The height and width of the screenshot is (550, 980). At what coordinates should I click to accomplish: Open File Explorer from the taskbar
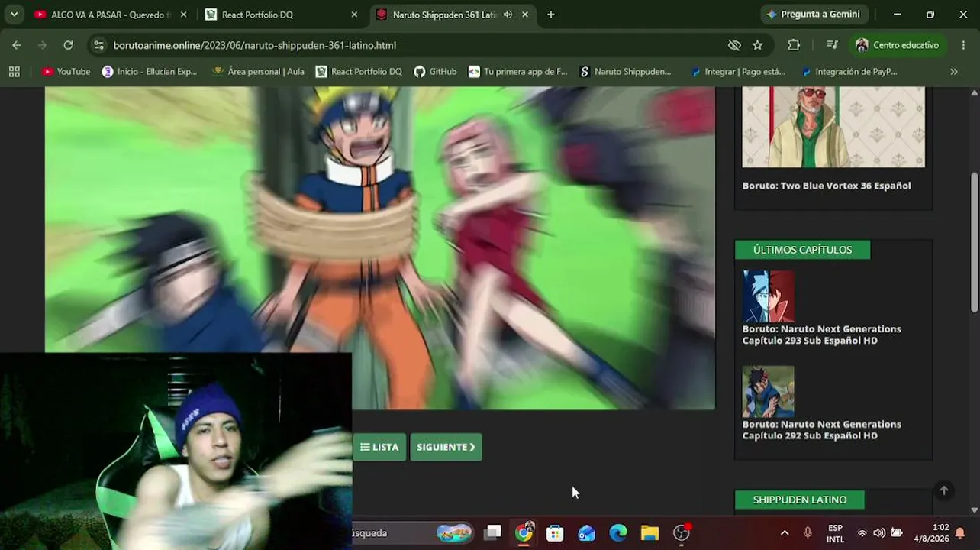[x=650, y=532]
